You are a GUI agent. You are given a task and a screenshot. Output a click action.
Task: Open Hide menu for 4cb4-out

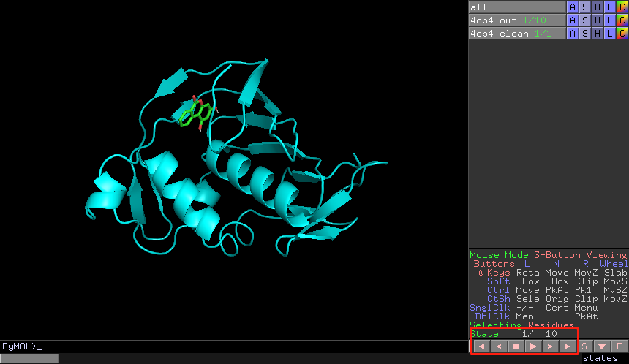tap(598, 20)
